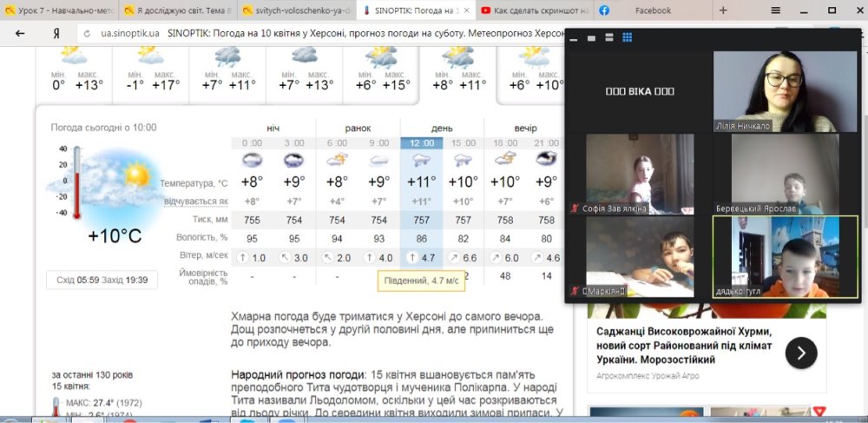This screenshot has height=423, width=868.
Task: Click the wind arrow icon for 2.0 m/s
Action: 326,258
